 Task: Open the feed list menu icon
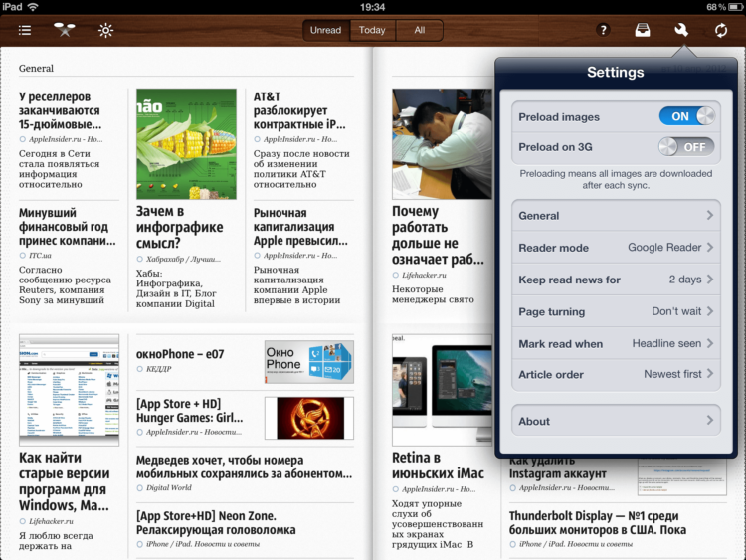point(25,31)
